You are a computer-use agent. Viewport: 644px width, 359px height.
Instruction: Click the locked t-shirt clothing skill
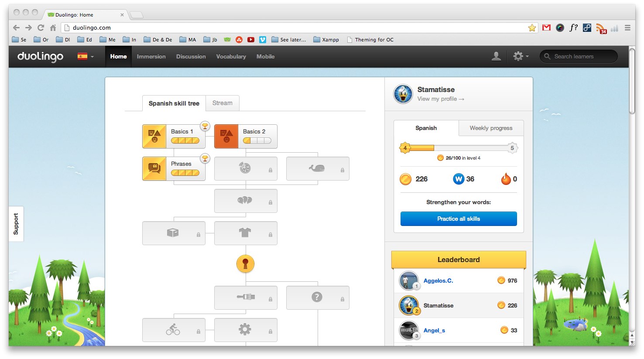tap(246, 233)
